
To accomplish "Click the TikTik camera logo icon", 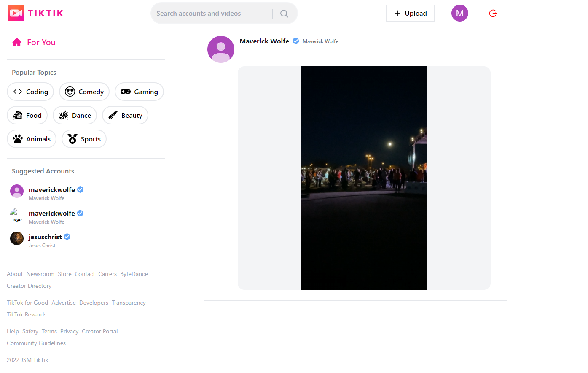I will click(16, 13).
